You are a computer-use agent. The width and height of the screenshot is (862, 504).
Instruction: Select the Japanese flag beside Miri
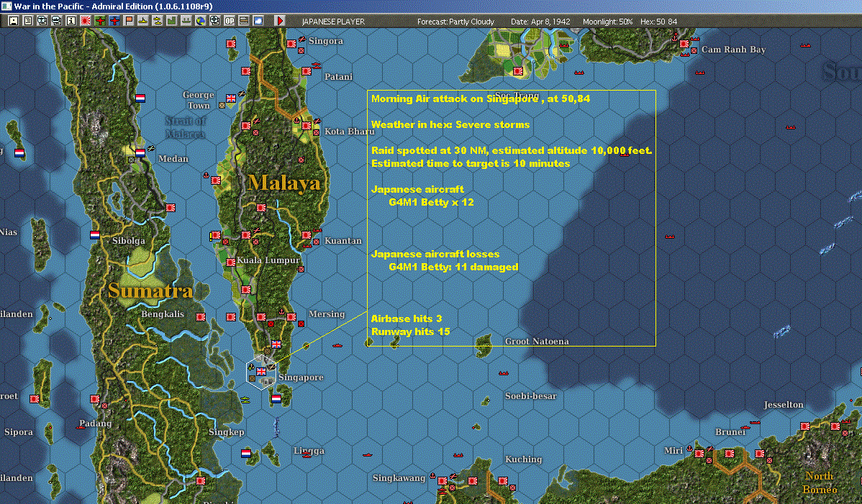click(x=699, y=454)
